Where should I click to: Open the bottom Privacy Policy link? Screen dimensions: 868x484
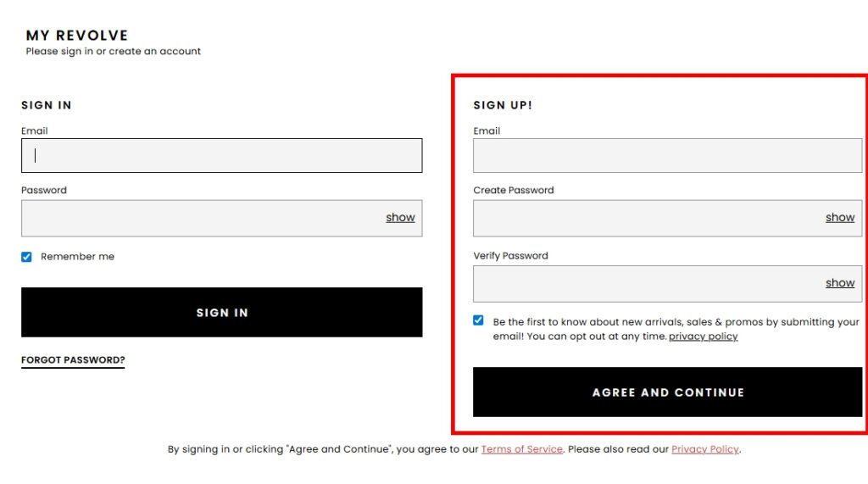705,449
